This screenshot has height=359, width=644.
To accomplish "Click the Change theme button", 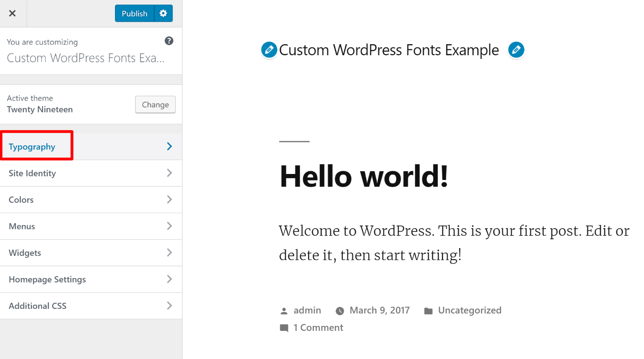I will click(x=155, y=104).
